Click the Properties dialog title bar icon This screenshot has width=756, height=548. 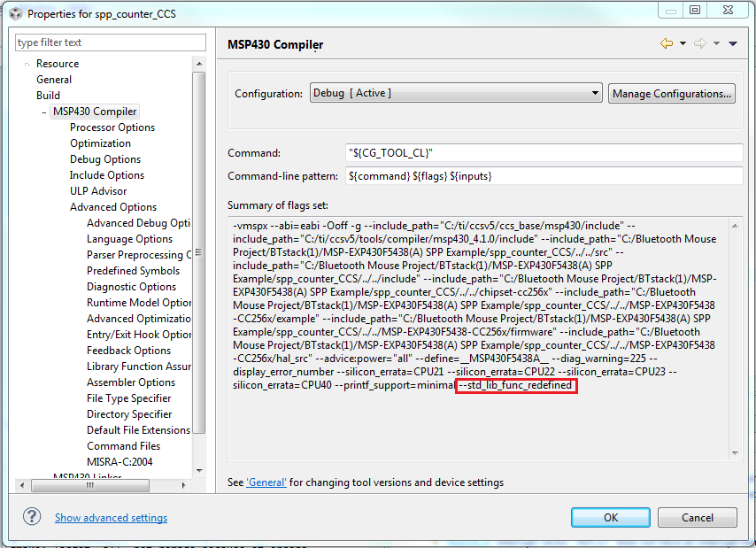pyautogui.click(x=14, y=13)
